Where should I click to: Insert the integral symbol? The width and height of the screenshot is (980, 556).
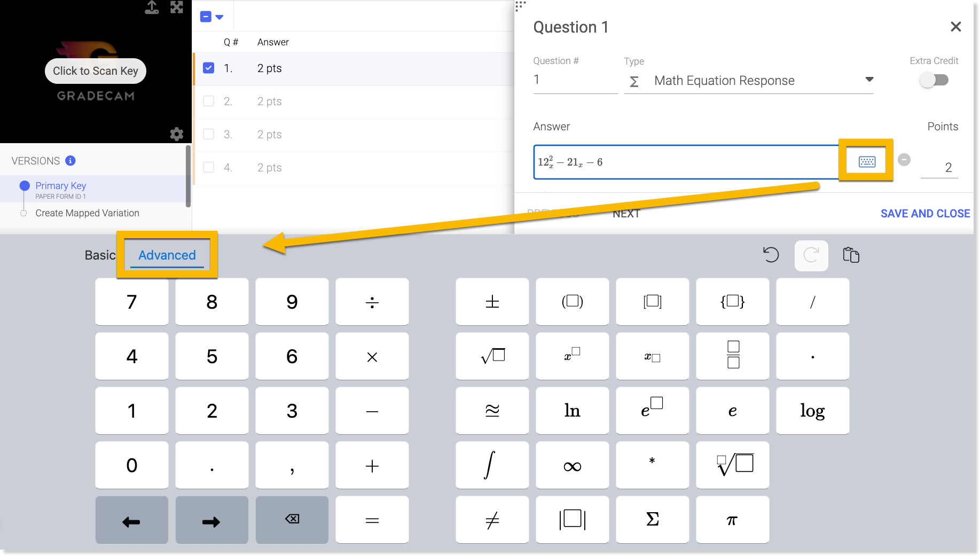click(x=492, y=465)
